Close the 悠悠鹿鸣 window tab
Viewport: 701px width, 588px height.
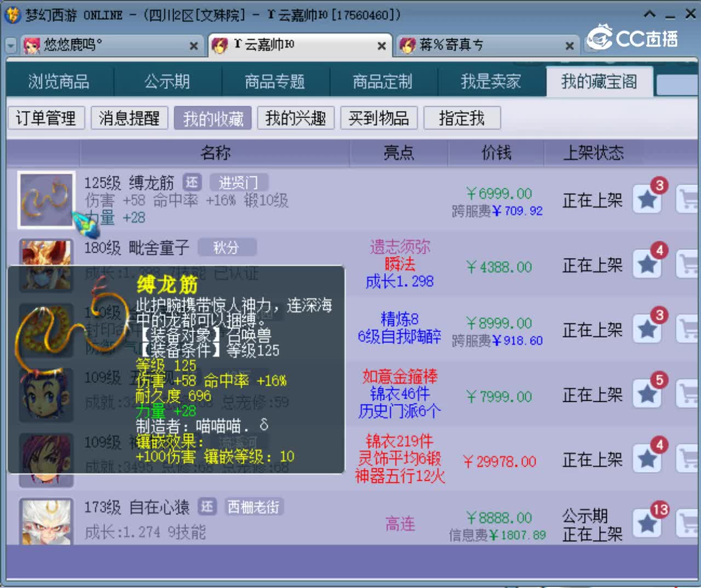tap(193, 46)
